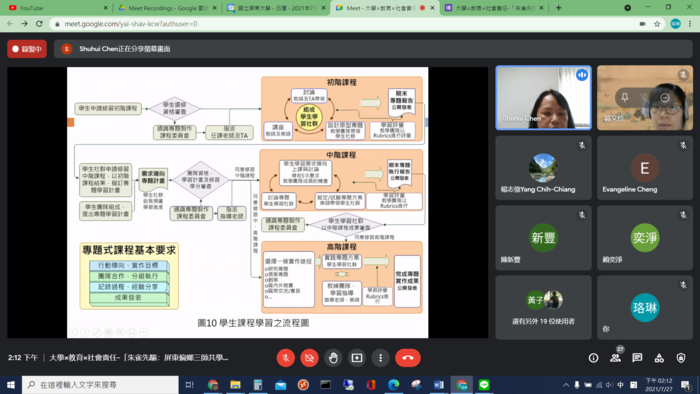Open Task View from the taskbar
This screenshot has height=394, width=700.
point(189,384)
